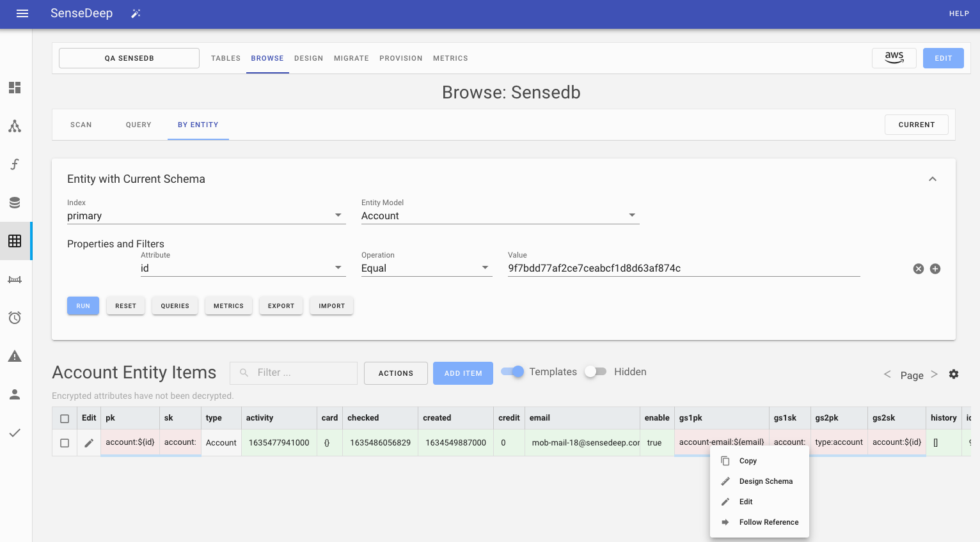Image resolution: width=980 pixels, height=542 pixels.
Task: Click the AWS logo button
Action: coord(894,58)
